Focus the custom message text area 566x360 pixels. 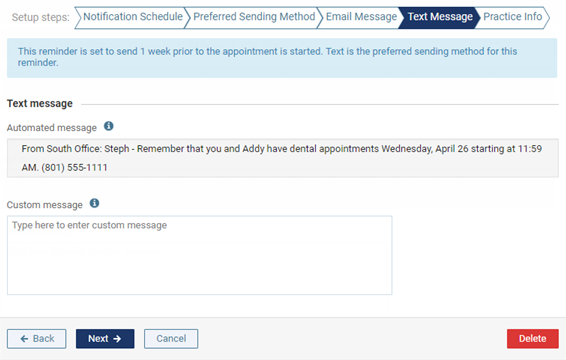point(200,255)
